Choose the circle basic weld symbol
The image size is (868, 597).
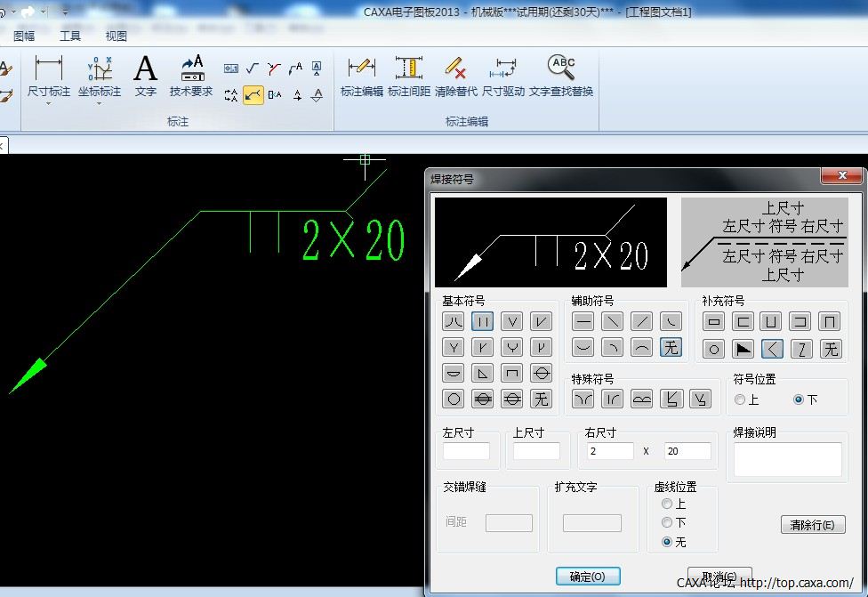(x=454, y=399)
